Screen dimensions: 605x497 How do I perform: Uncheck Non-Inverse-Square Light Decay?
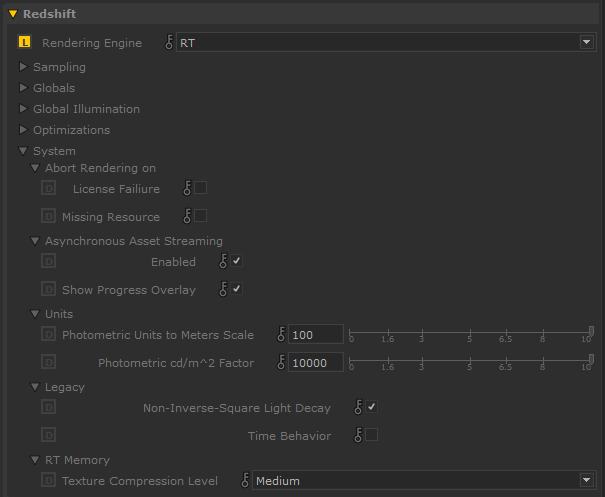(372, 407)
